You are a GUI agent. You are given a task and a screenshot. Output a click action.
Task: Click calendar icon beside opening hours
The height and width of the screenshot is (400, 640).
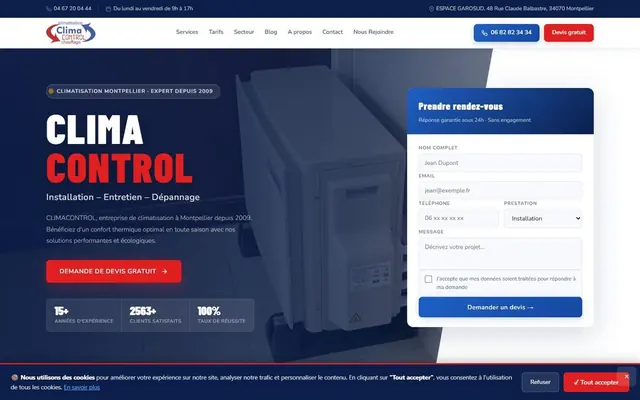click(109, 9)
